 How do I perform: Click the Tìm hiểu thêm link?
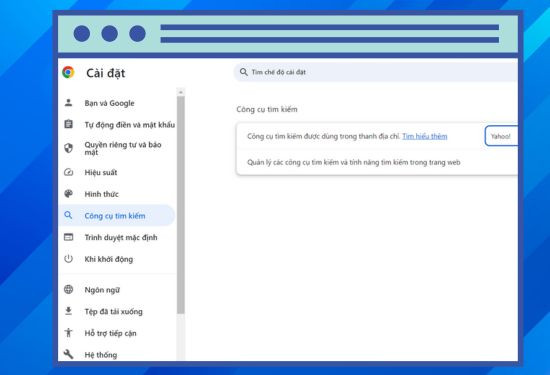point(424,136)
